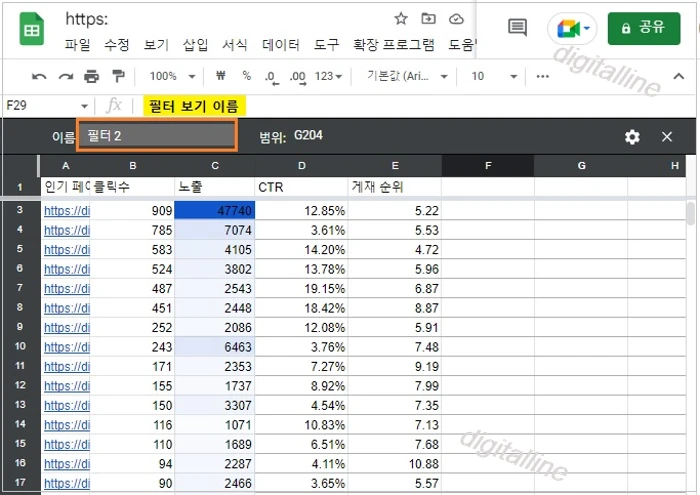Click the vertical scrollbar thumb

691,213
